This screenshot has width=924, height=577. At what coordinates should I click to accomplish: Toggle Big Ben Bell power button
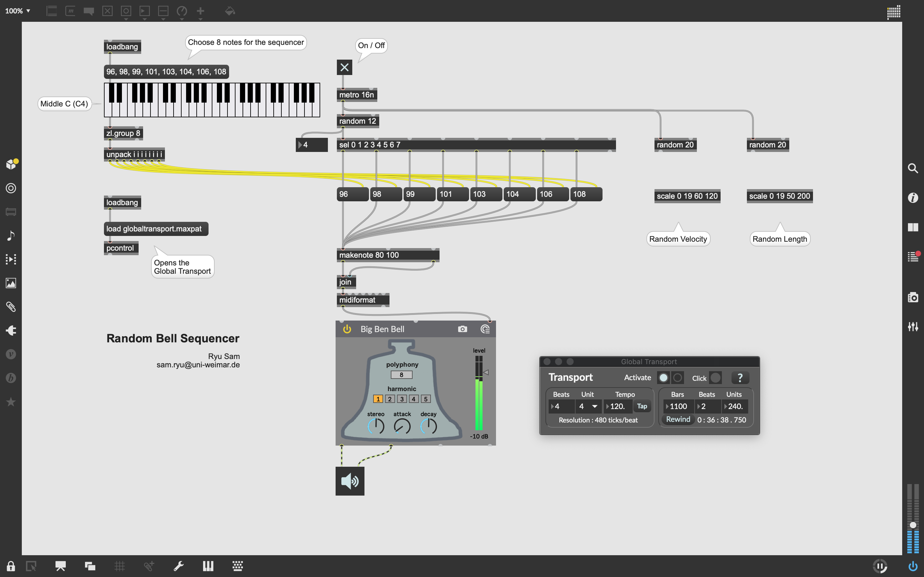pos(347,329)
